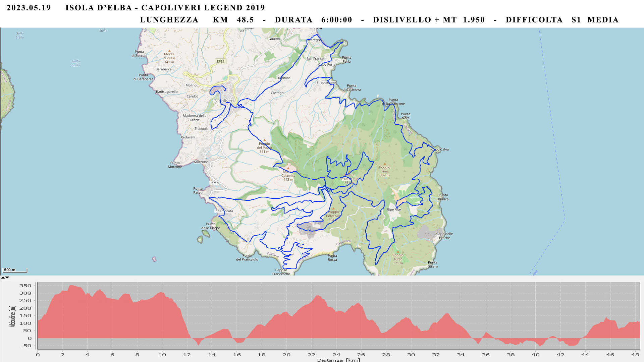The height and width of the screenshot is (362, 644).
Task: Click the Castagni place label
Action: 277,93
